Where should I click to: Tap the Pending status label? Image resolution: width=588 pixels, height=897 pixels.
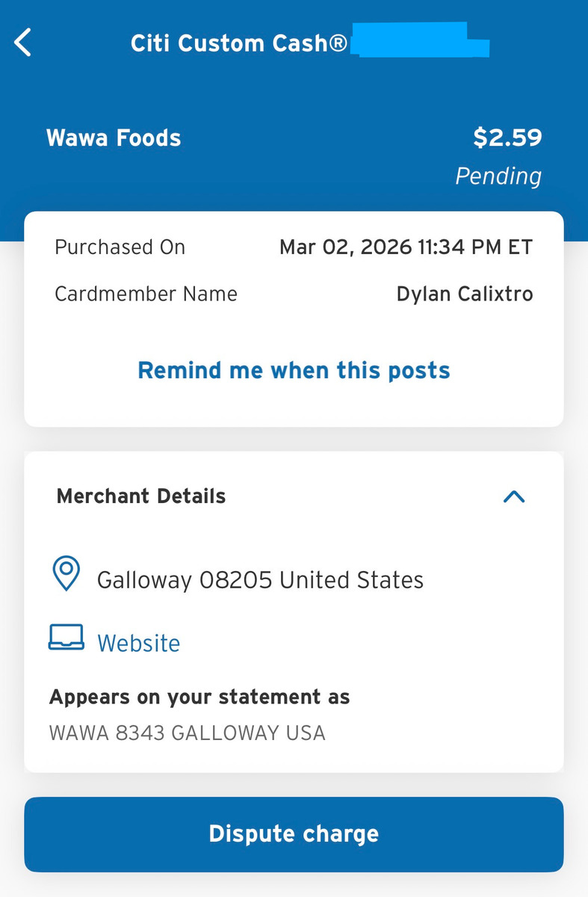pos(498,176)
